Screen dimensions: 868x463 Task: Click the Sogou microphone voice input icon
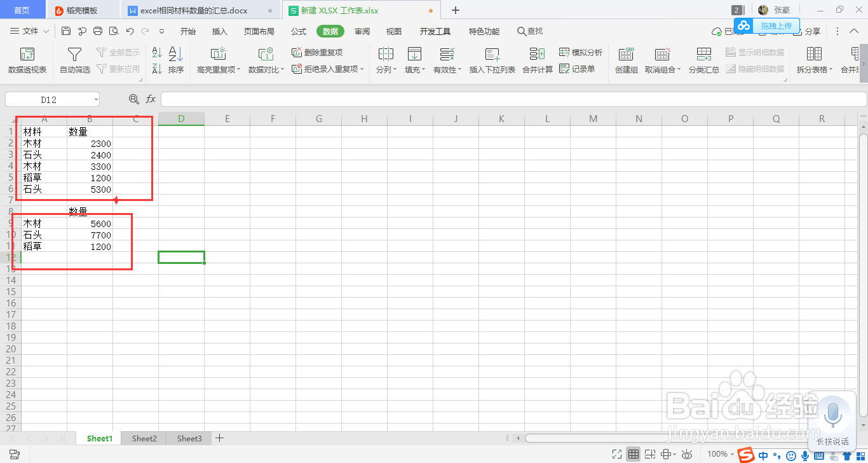tap(804, 456)
